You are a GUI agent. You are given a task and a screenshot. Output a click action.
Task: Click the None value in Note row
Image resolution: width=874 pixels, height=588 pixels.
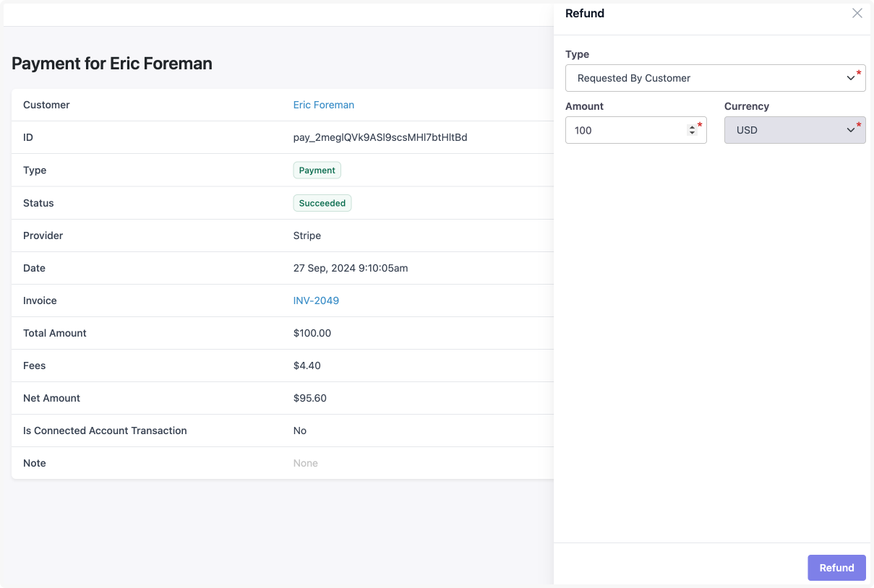[305, 463]
